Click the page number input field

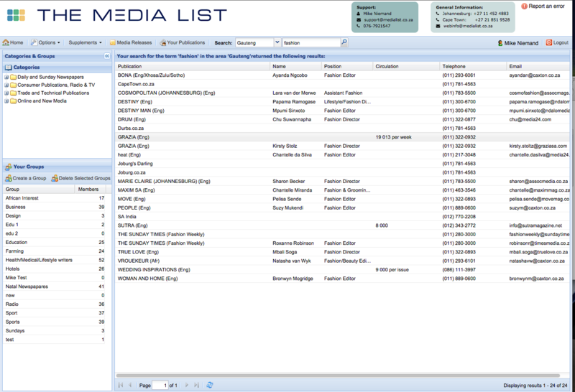(160, 385)
